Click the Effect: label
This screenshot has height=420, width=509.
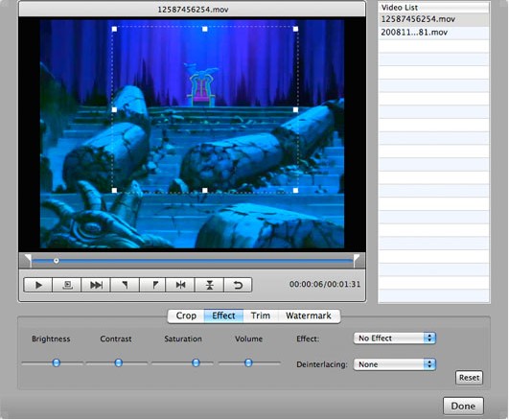point(308,338)
